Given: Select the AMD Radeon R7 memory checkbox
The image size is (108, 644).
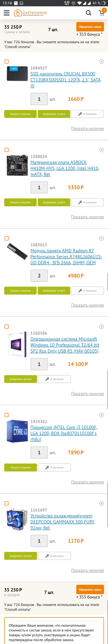Looking at the screenshot, I should click(x=7, y=238).
